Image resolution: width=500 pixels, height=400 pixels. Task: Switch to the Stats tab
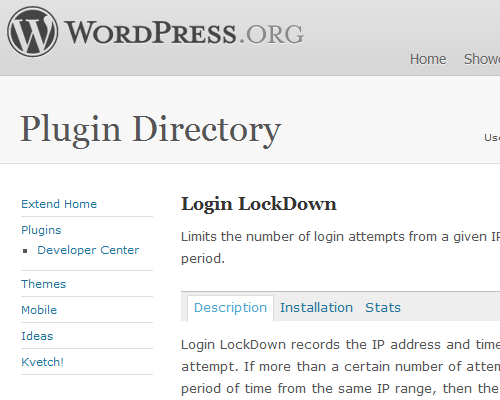383,308
